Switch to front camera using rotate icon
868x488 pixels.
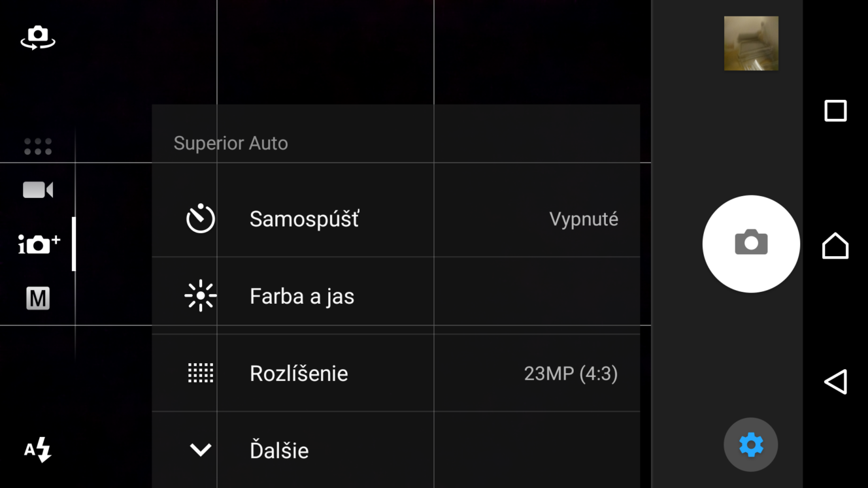click(x=38, y=38)
